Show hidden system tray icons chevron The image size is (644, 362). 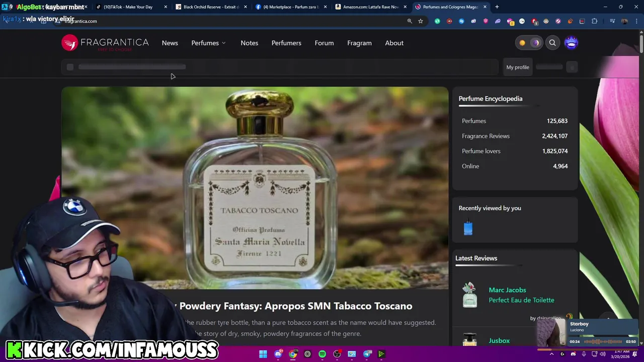(552, 354)
